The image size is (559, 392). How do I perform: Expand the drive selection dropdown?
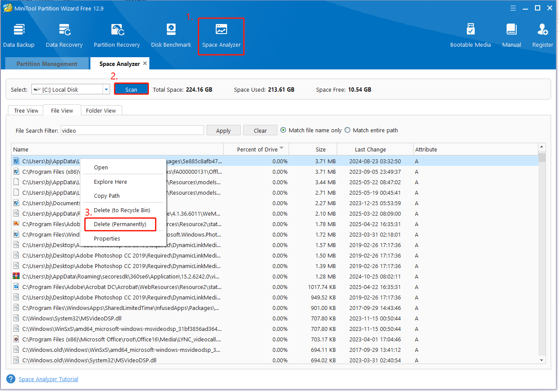[x=106, y=89]
